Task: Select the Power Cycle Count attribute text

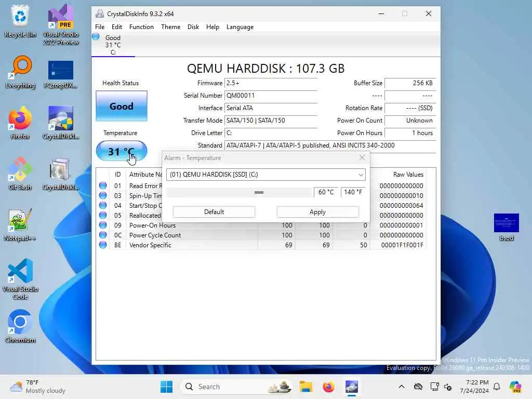Action: pos(155,235)
